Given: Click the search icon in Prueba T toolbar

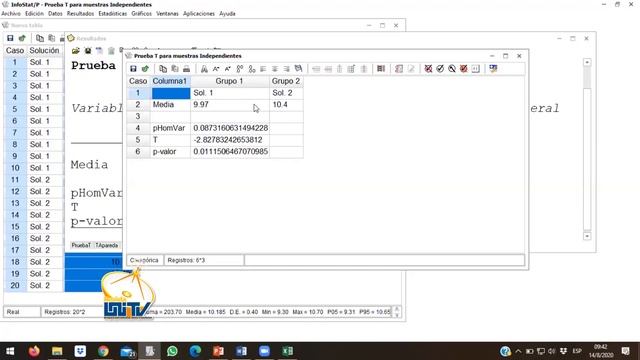Looking at the screenshot, I should 298,69.
